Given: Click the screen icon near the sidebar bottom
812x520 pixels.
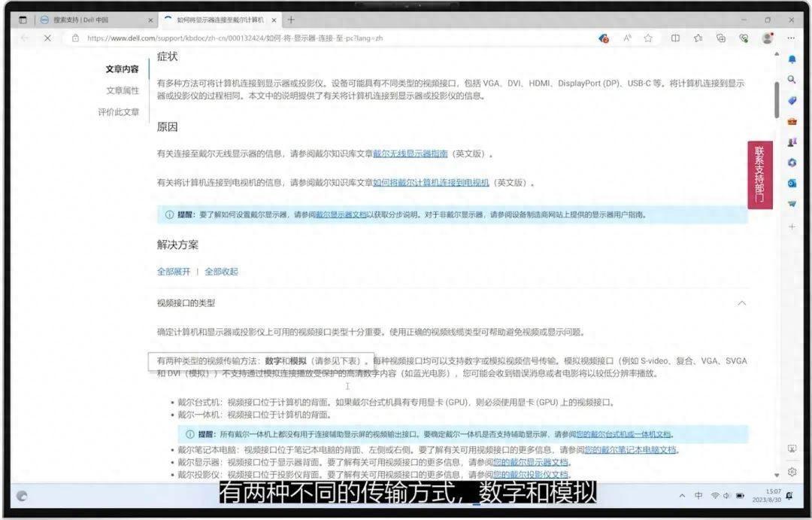Looking at the screenshot, I should coord(792,449).
